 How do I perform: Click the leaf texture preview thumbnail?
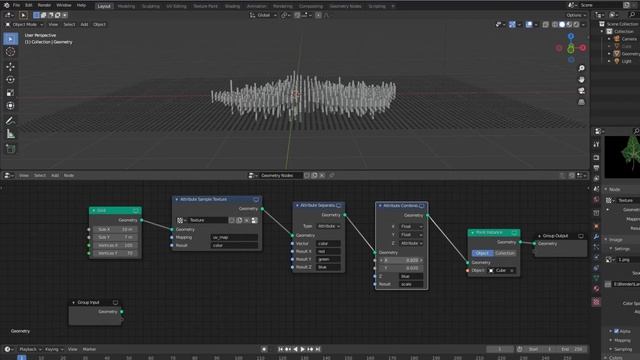(622, 157)
